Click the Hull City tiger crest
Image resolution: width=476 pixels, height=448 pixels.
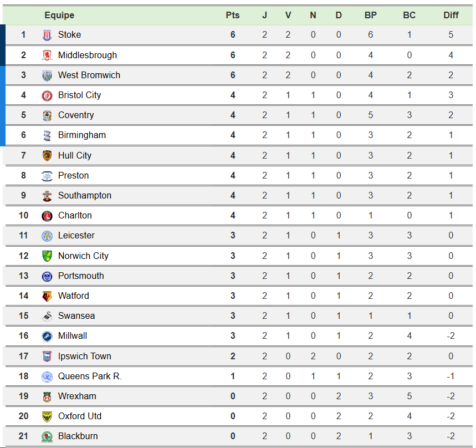[47, 156]
